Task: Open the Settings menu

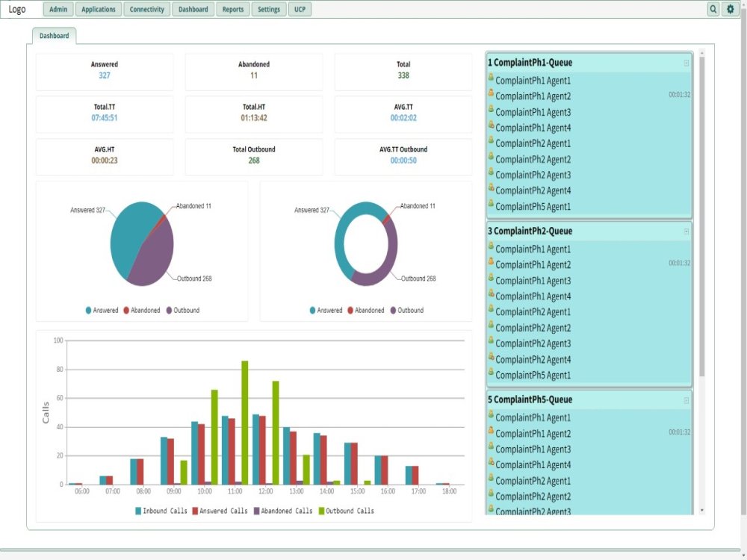Action: [x=269, y=9]
